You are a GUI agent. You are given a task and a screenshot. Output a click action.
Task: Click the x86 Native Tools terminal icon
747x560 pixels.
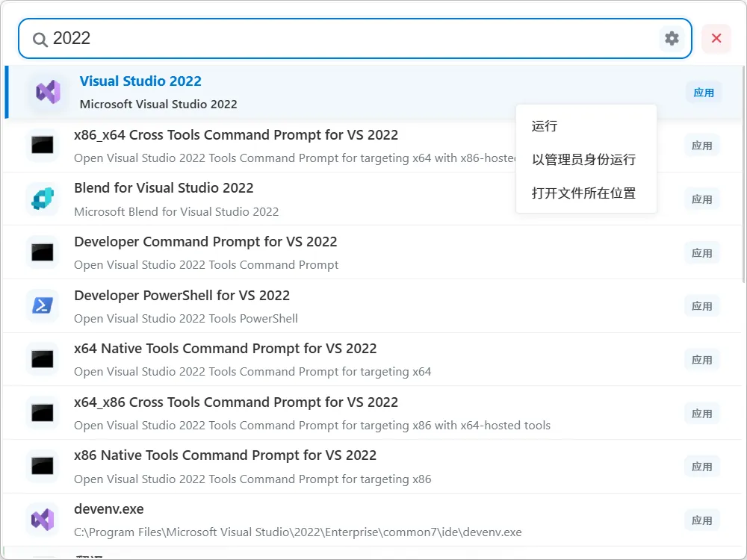(43, 466)
